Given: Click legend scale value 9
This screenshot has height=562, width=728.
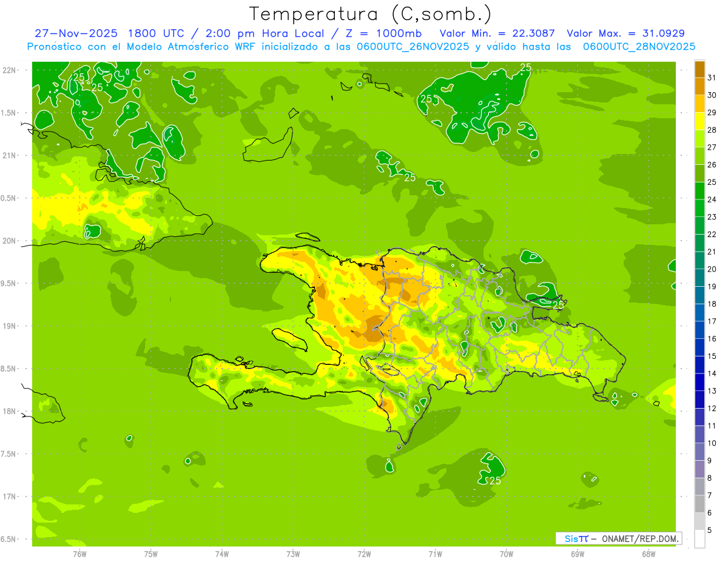Looking at the screenshot, I should pyautogui.click(x=710, y=461).
